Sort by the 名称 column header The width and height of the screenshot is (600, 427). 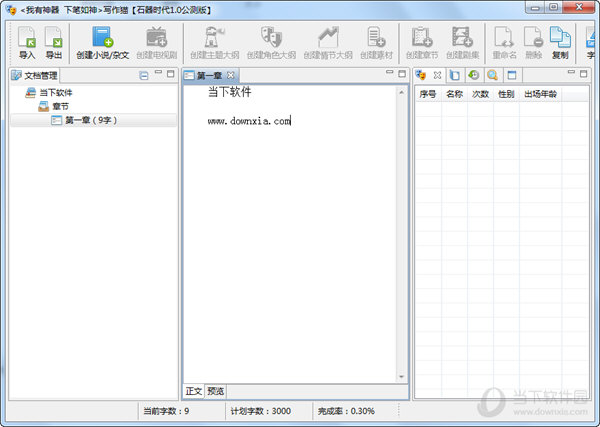click(454, 94)
